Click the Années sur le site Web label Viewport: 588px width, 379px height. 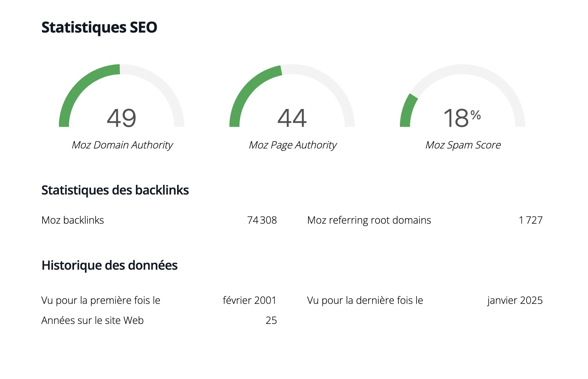click(x=92, y=320)
